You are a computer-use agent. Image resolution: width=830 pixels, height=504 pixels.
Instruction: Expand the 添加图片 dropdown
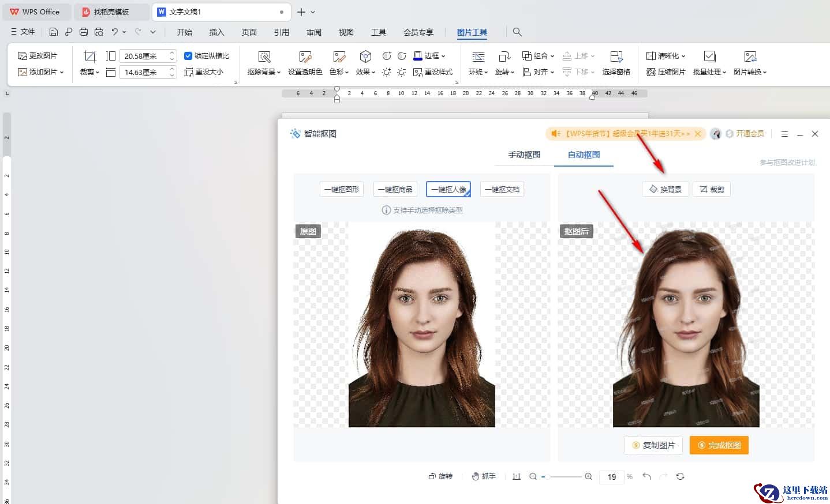pos(62,73)
